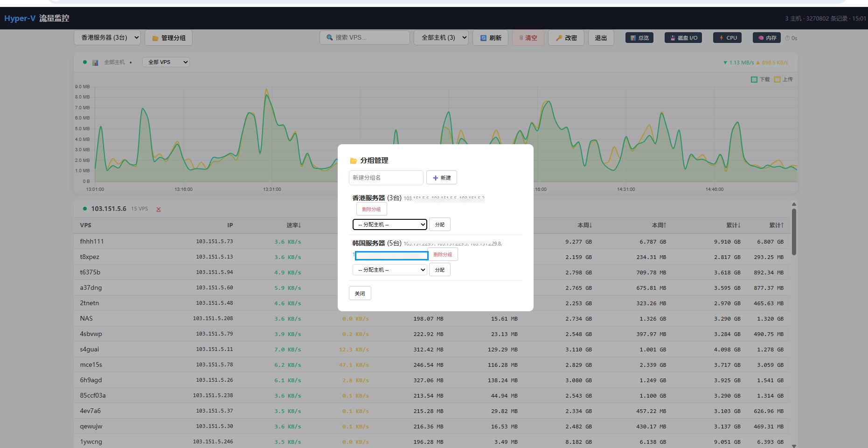Click 分配 button for 香港服务器 group
The height and width of the screenshot is (448, 868).
[x=439, y=224]
